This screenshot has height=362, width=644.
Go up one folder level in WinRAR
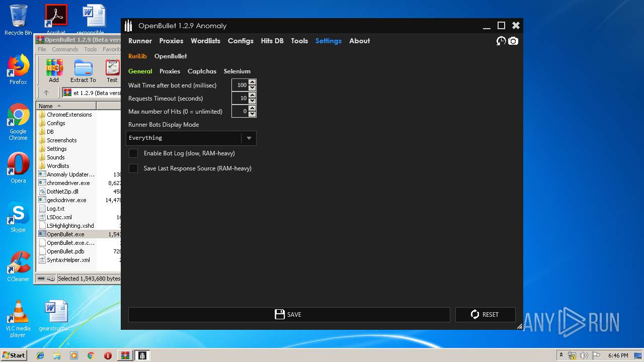tap(46, 93)
